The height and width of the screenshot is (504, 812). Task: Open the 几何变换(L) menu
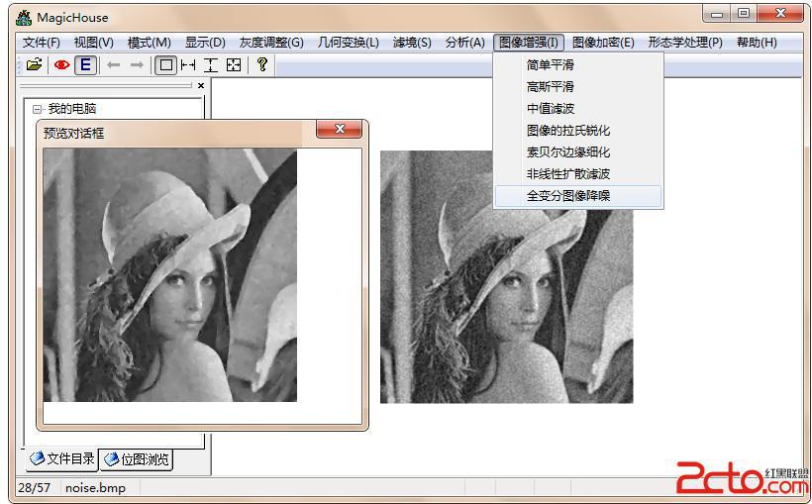tap(348, 43)
